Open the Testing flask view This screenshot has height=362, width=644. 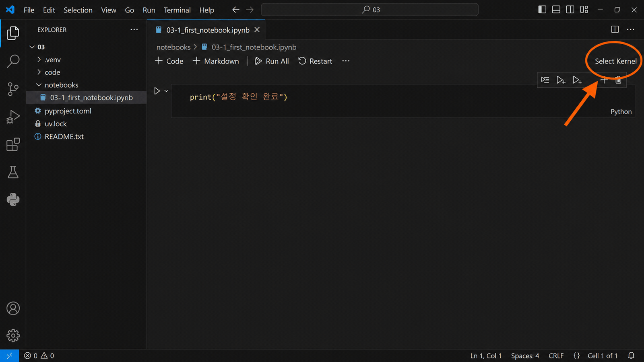[x=13, y=172]
